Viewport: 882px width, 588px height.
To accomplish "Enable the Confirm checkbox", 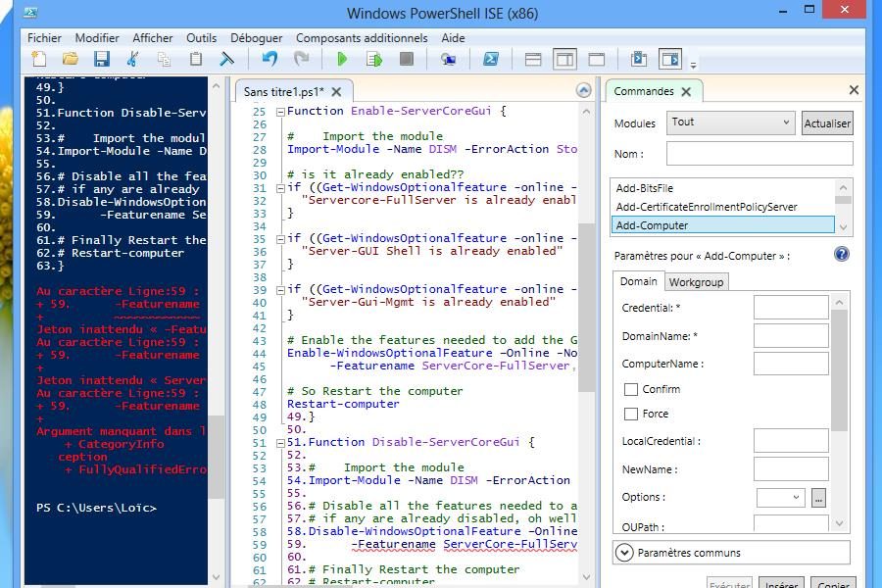I will coord(631,389).
